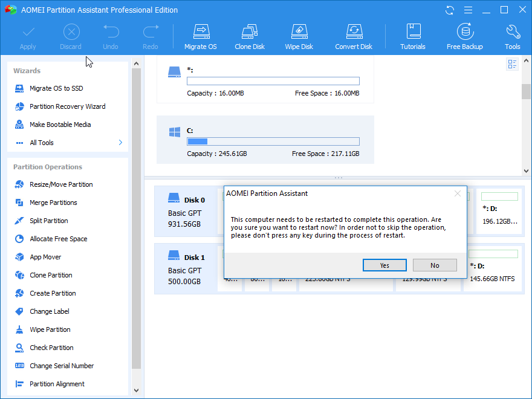Click the Migrate OS toolbar icon
Screen dimensions: 532x399
tap(200, 37)
